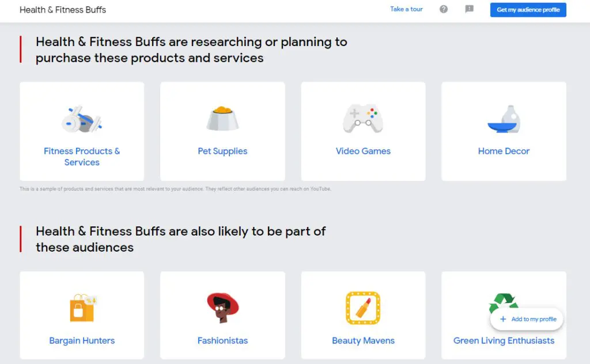Select the Bargain Hunters shopping bag icon
Screen dimensions: 590x364
[82, 306]
